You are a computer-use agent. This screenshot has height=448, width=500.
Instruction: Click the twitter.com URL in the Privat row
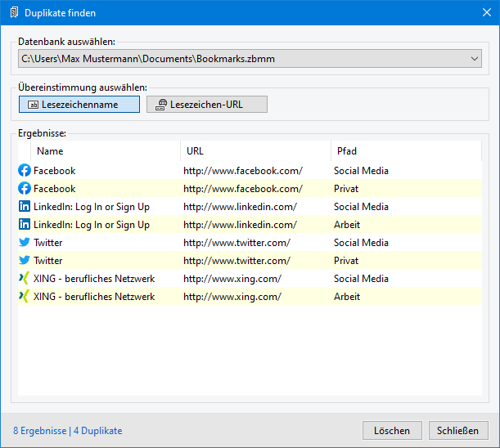[237, 261]
